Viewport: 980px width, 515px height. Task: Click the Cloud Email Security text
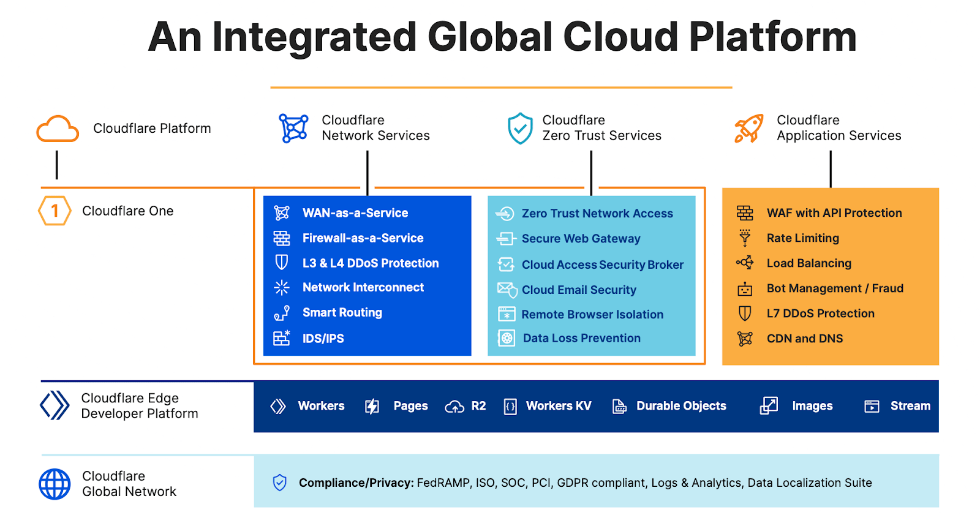pyautogui.click(x=579, y=290)
